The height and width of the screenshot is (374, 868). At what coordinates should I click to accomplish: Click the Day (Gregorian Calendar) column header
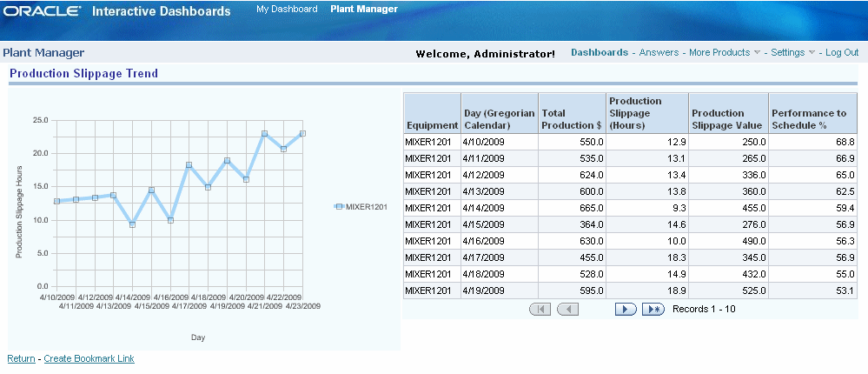point(500,113)
